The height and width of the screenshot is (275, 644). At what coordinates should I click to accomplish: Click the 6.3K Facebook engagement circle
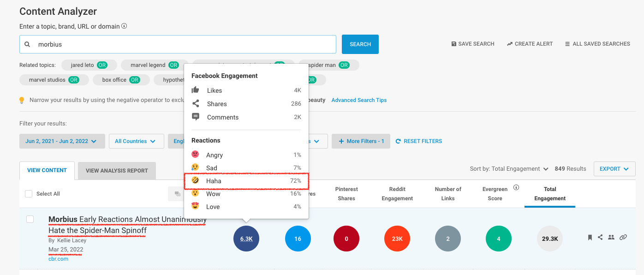pos(246,239)
